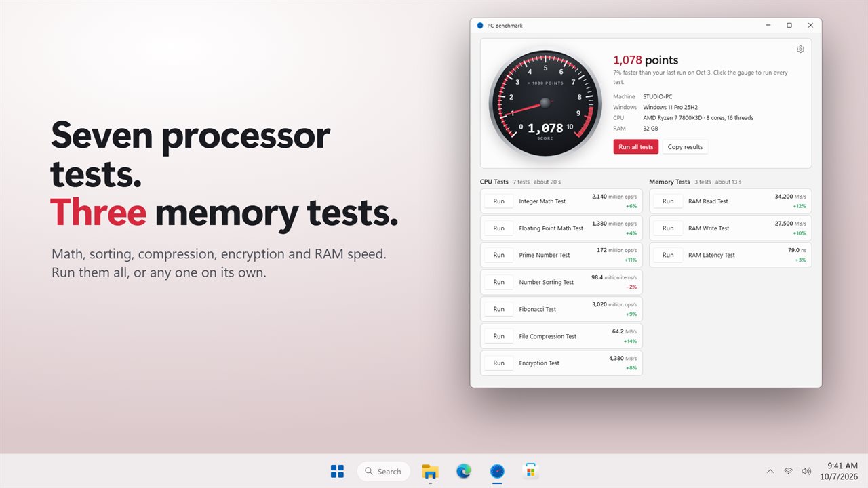Click the "Windows 11 Pro 25H2" value
Viewport: 868px width, 488px height.
[671, 107]
